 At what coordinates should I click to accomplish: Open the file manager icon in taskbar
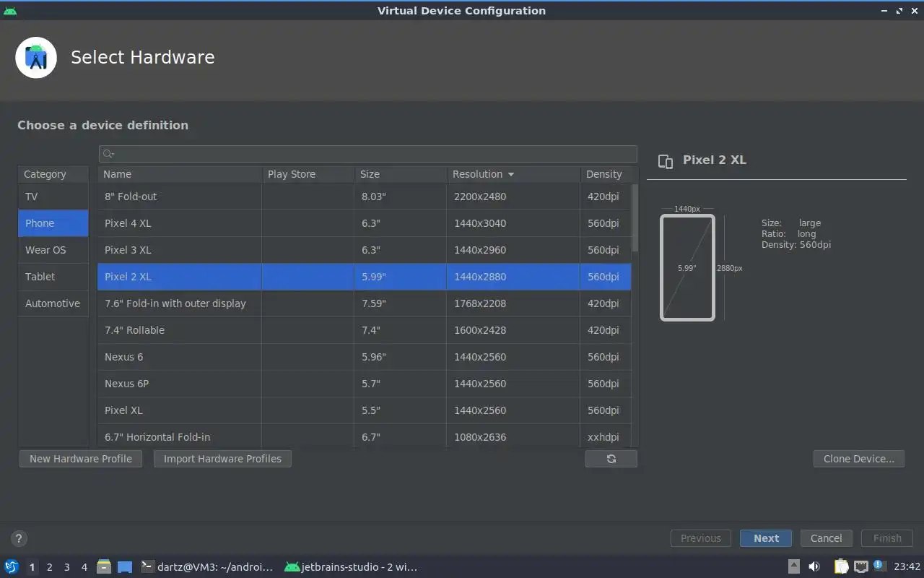click(x=104, y=567)
